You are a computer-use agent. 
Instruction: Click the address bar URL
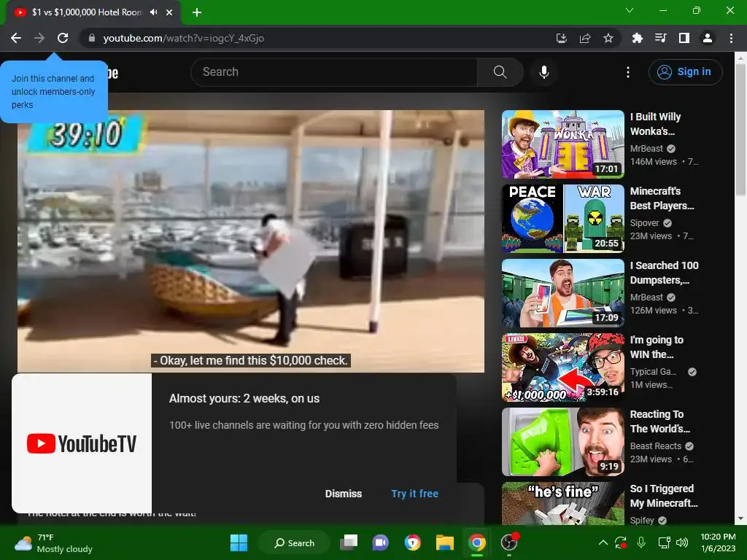(x=183, y=38)
